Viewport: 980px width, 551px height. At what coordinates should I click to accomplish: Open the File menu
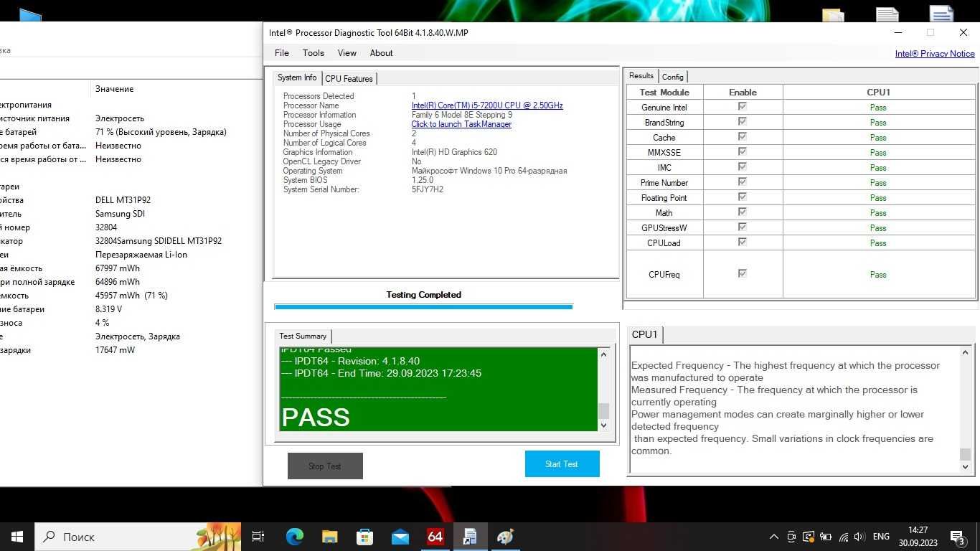point(282,53)
